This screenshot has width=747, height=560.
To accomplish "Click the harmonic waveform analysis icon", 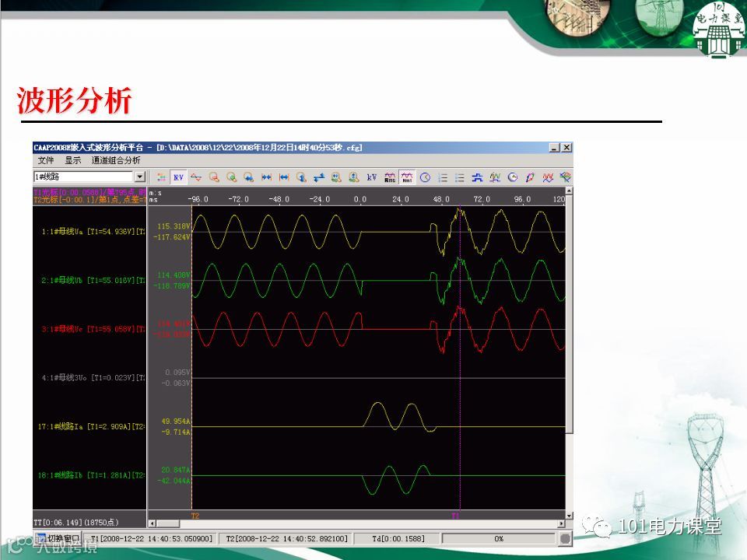I will pyautogui.click(x=495, y=177).
